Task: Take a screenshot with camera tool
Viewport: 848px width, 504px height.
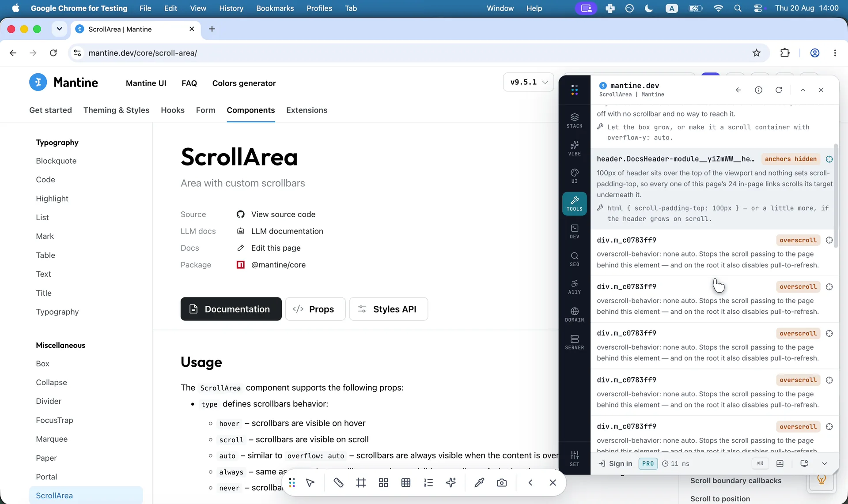Action: click(502, 483)
